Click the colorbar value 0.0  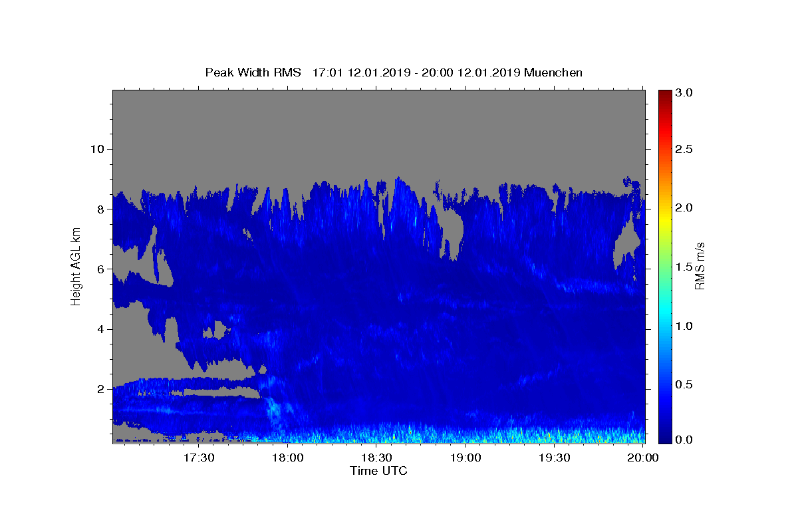click(684, 440)
